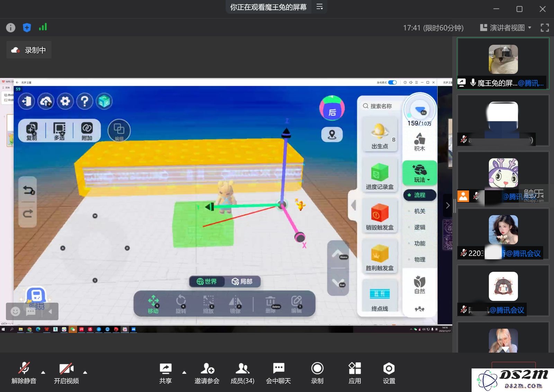Click the 搜索名称 search field
Screen dimensions: 554x392
click(x=381, y=106)
